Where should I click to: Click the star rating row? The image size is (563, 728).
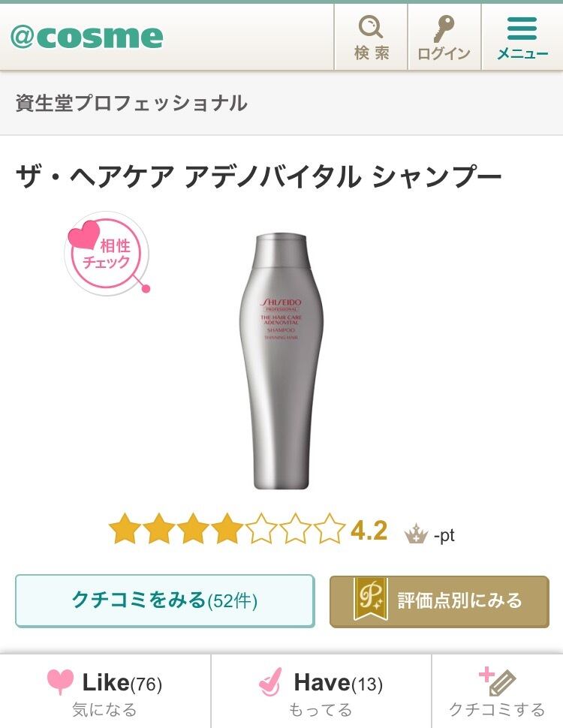[x=227, y=528]
